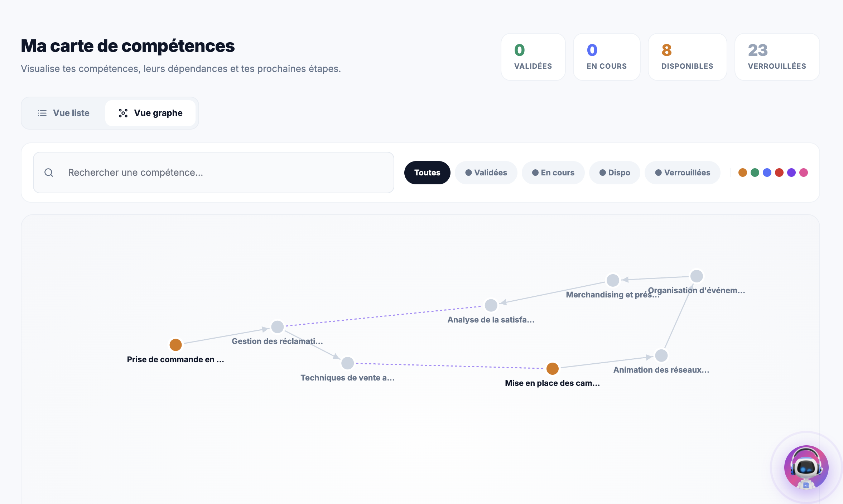Viewport: 843px width, 504px height.
Task: Click the orange color legend dot
Action: pos(743,172)
